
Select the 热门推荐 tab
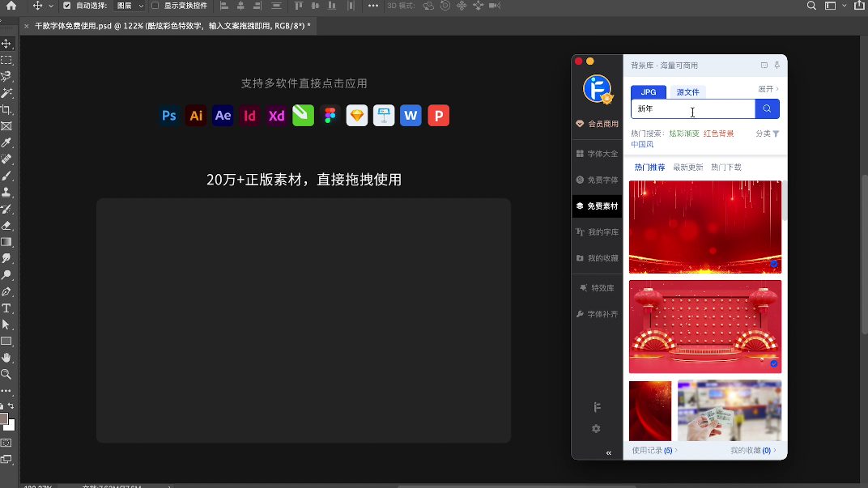[649, 167]
